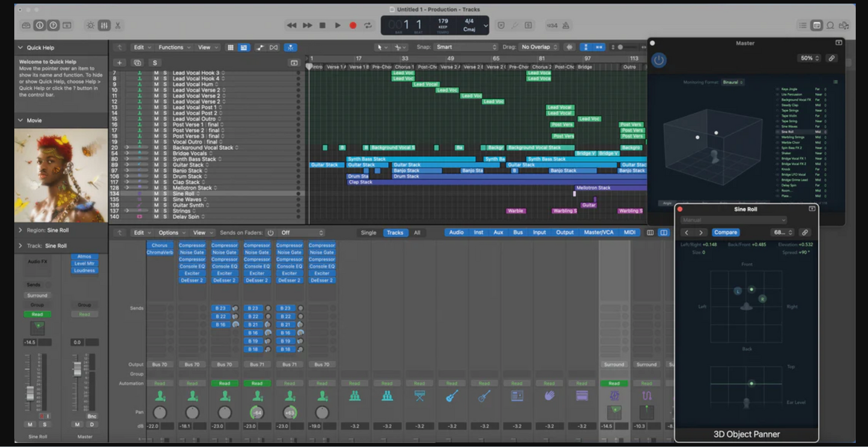Viewport: 868px width, 447px height.
Task: Click the bell notification icon top right
Action: coord(830,25)
